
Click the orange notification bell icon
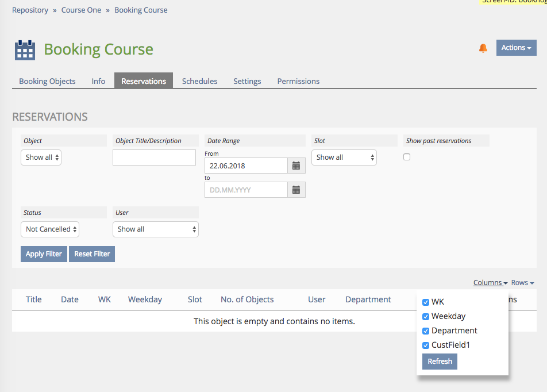[x=483, y=48]
